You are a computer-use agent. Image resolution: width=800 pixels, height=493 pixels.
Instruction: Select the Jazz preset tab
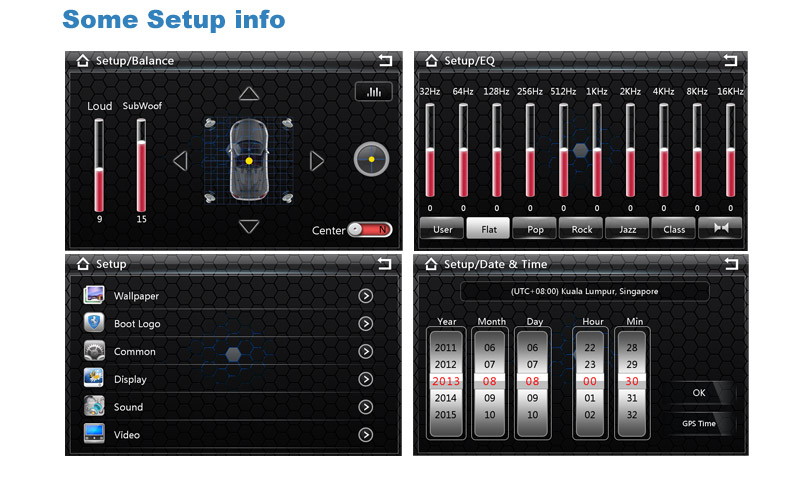coord(628,229)
